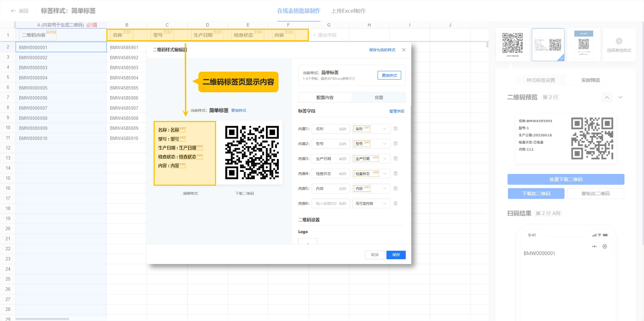
Task: Select the plain QR code style thumbnail
Action: [512, 44]
